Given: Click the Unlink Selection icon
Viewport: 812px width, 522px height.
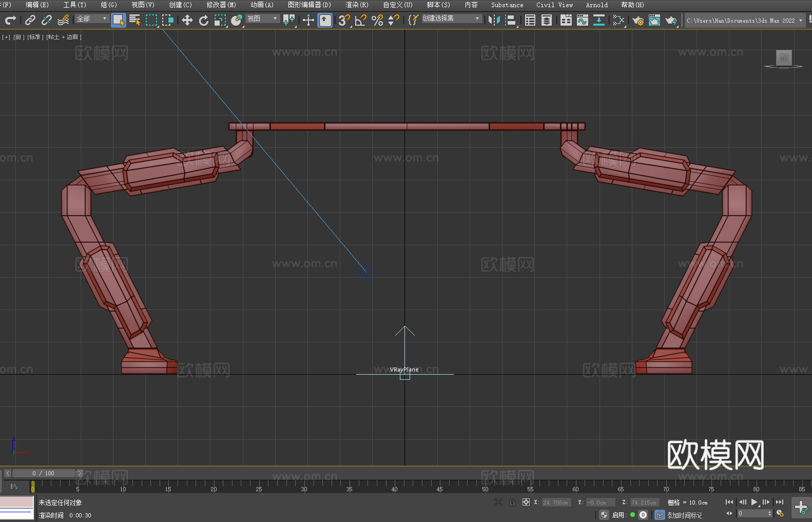Looking at the screenshot, I should coord(47,20).
